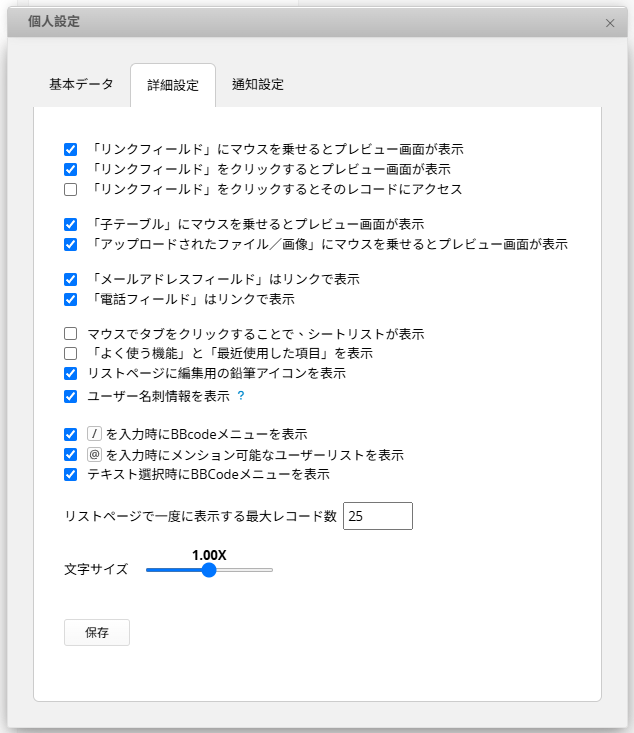Uncheck 電話フィールド link display
This screenshot has height=733, width=634.
71,299
